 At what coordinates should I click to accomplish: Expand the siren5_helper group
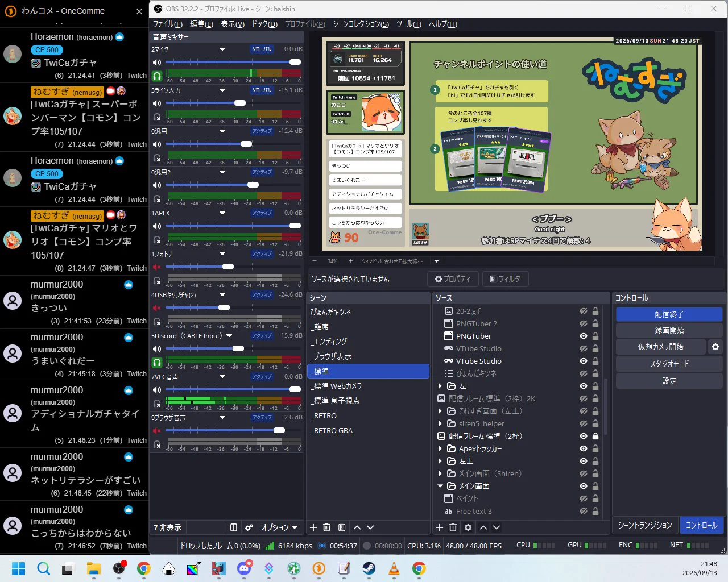pos(440,423)
